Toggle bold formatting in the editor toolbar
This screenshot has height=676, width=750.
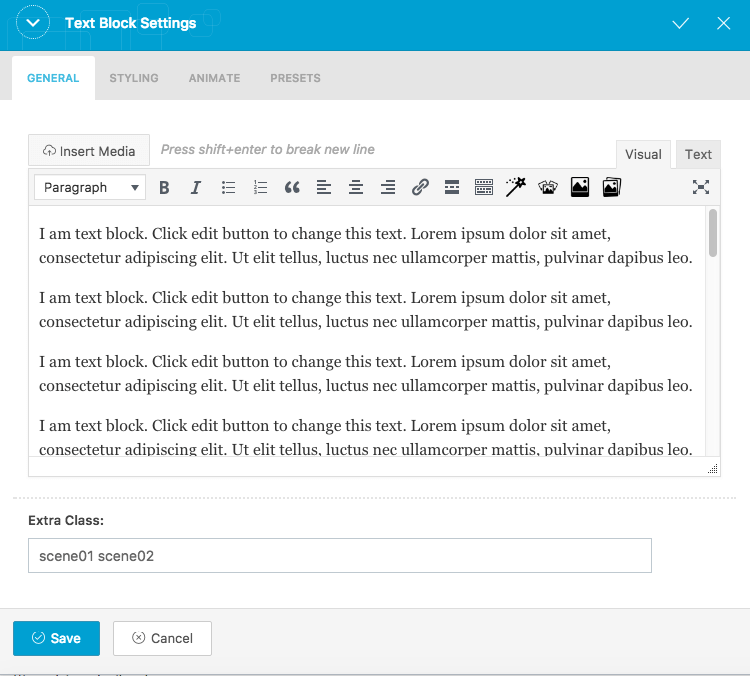[x=164, y=187]
